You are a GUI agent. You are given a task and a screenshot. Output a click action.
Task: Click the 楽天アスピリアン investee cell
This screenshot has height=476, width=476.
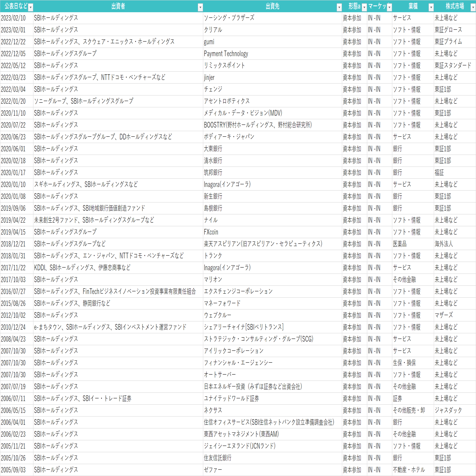pyautogui.click(x=273, y=244)
